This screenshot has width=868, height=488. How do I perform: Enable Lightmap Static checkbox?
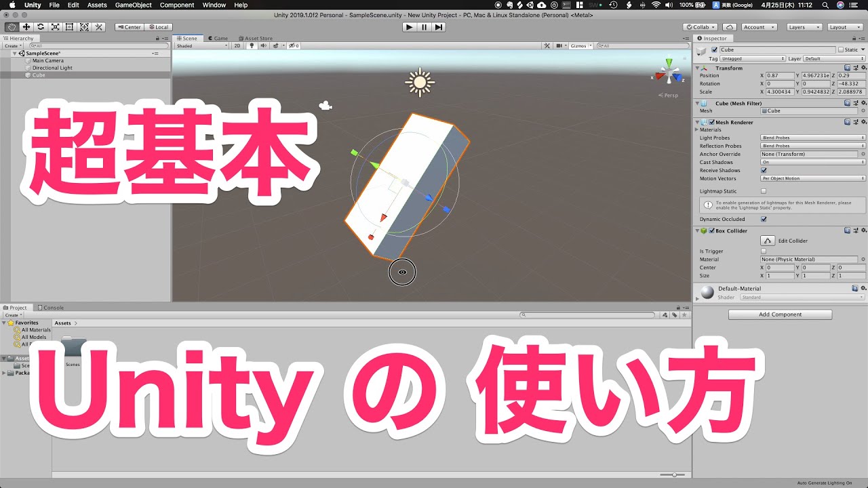coord(764,191)
